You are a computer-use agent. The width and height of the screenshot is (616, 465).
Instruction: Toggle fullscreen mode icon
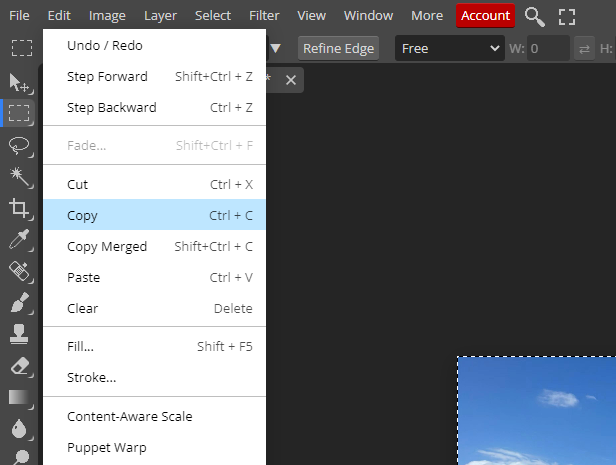567,16
